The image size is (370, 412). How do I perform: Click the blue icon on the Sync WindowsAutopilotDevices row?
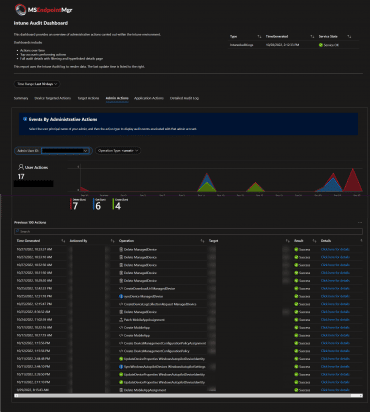click(x=121, y=367)
